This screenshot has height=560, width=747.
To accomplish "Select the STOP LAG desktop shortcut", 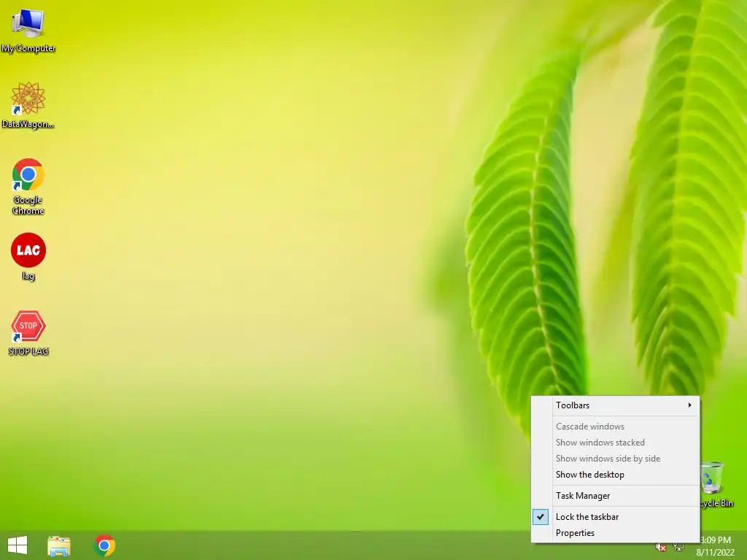I will click(x=28, y=332).
